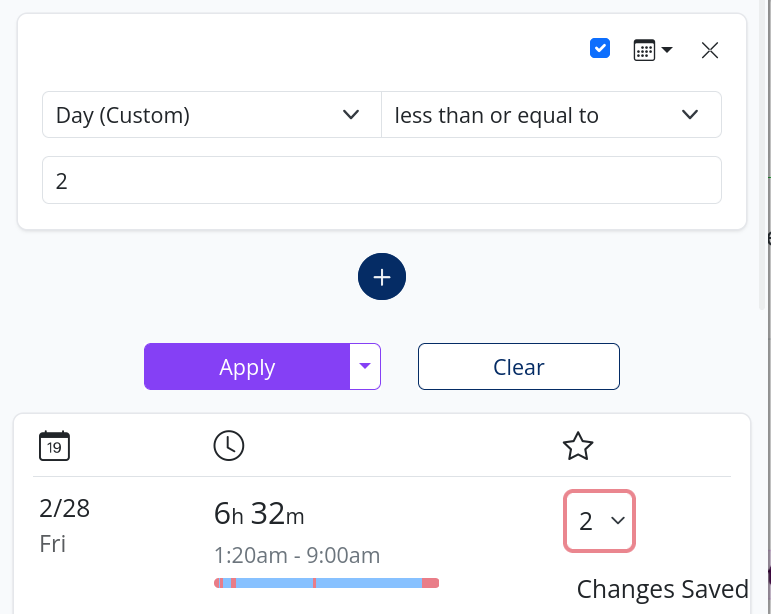Expand the 'less than or equal to' operator dropdown
The image size is (771, 614).
coord(550,115)
